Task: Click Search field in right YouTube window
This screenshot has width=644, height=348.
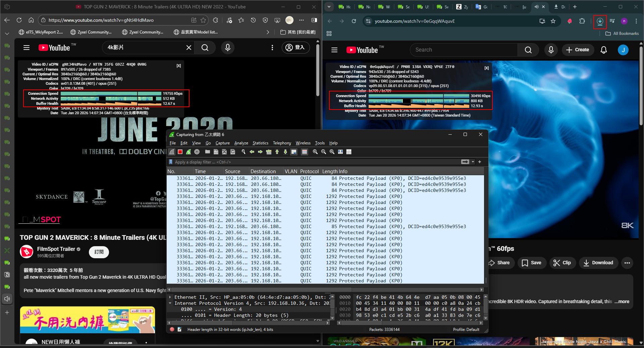Action: tap(464, 50)
